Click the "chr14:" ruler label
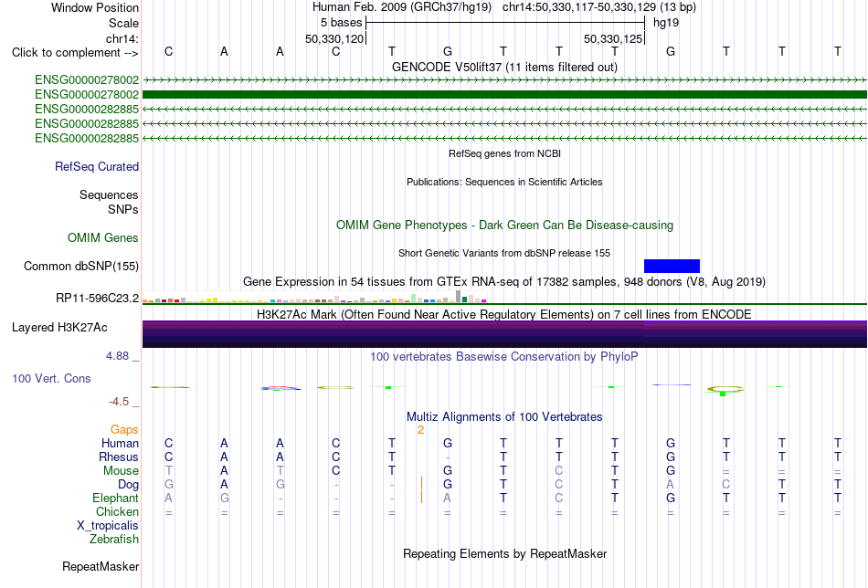Screen dimensions: 868x588 coord(122,38)
